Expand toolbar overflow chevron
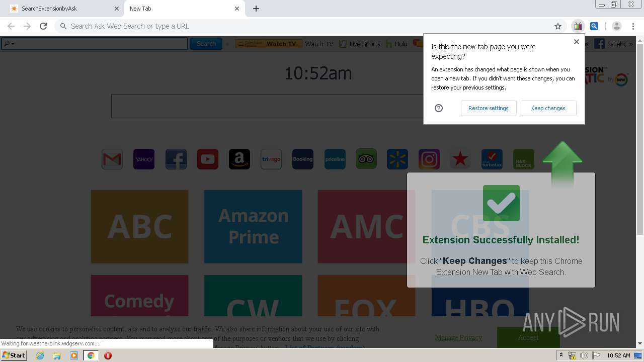644x362 pixels. coord(632,44)
